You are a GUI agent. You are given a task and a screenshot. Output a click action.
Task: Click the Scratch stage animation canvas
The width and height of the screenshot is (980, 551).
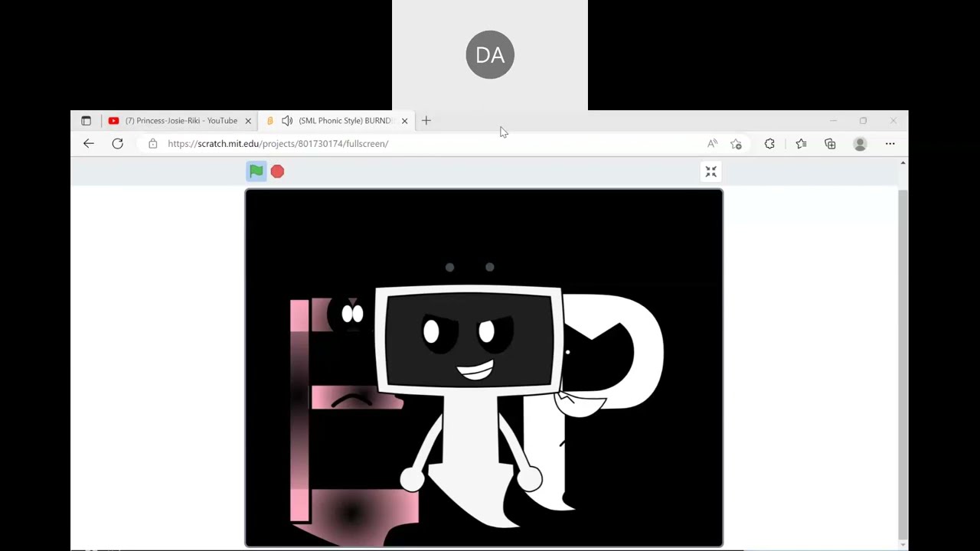click(484, 368)
